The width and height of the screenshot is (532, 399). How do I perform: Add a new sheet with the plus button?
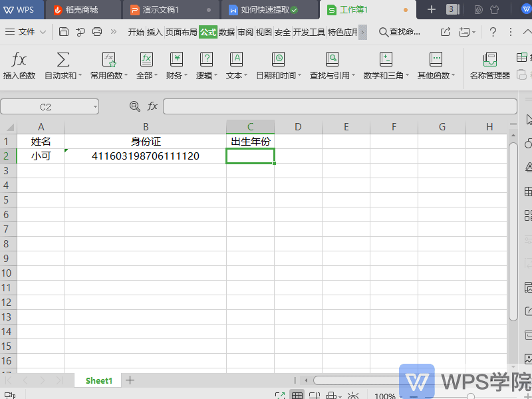[130, 380]
